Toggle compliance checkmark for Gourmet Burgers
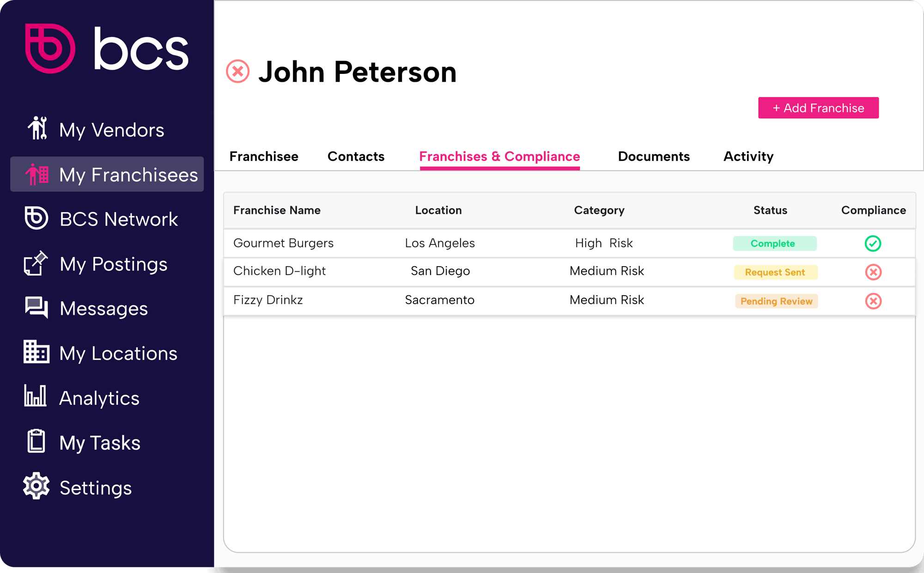924x573 pixels. click(873, 243)
